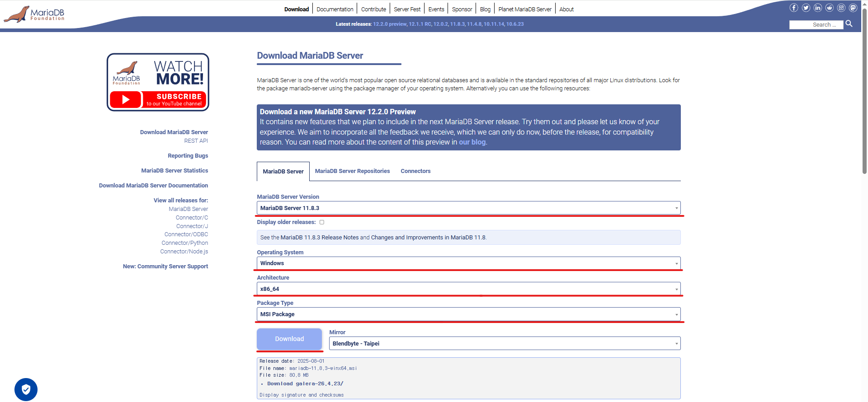The width and height of the screenshot is (868, 402).
Task: Open the MariaDB Facebook page icon
Action: pyautogui.click(x=794, y=8)
